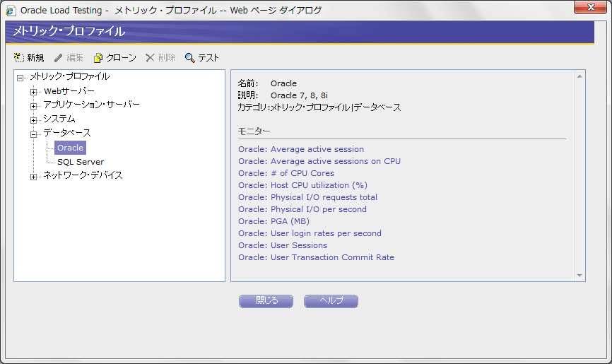Viewport: 612px width, 364px height.
Task: Click the クローン toolbar label
Action: [122, 58]
